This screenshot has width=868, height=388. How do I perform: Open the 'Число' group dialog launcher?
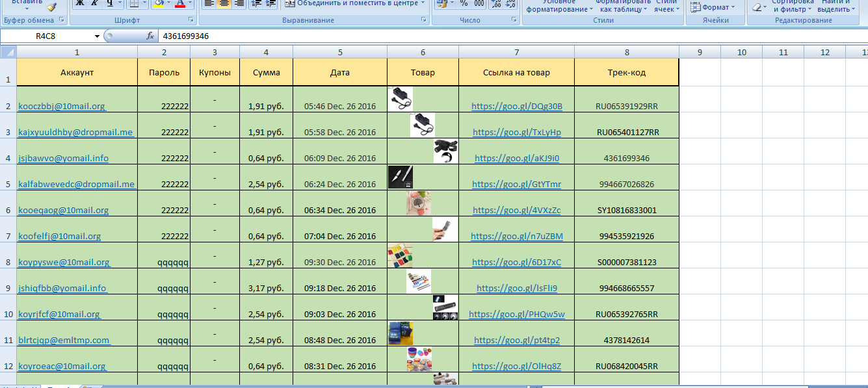(x=513, y=21)
